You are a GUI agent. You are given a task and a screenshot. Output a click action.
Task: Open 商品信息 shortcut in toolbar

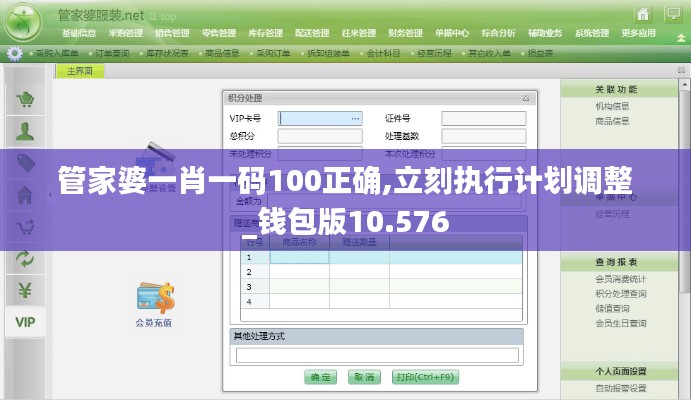pyautogui.click(x=222, y=53)
